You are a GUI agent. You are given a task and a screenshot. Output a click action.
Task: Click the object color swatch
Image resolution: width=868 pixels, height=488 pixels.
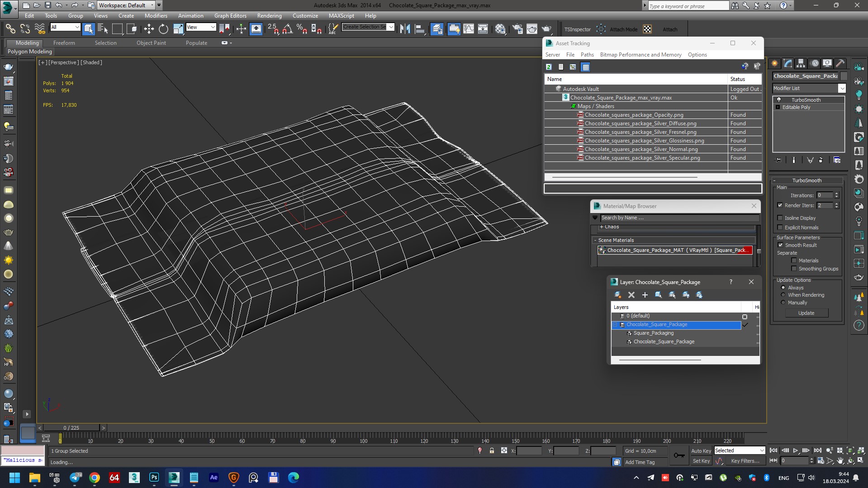[x=844, y=76]
